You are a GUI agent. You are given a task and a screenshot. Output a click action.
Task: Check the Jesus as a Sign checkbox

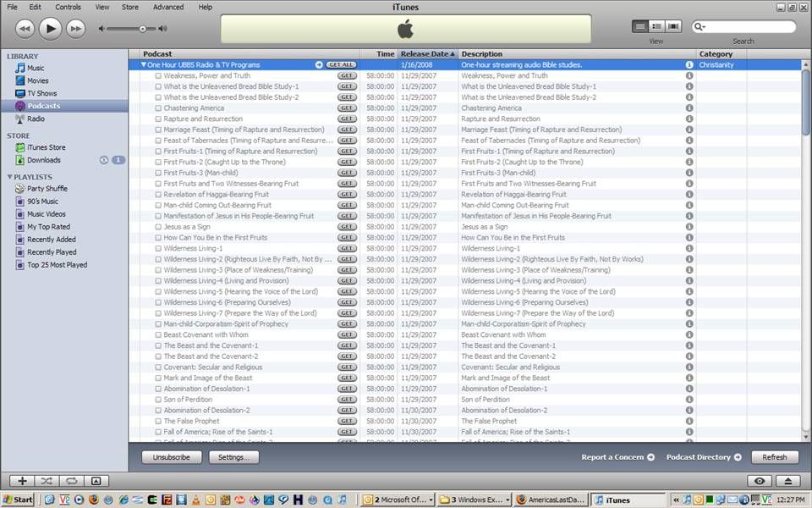pos(158,227)
